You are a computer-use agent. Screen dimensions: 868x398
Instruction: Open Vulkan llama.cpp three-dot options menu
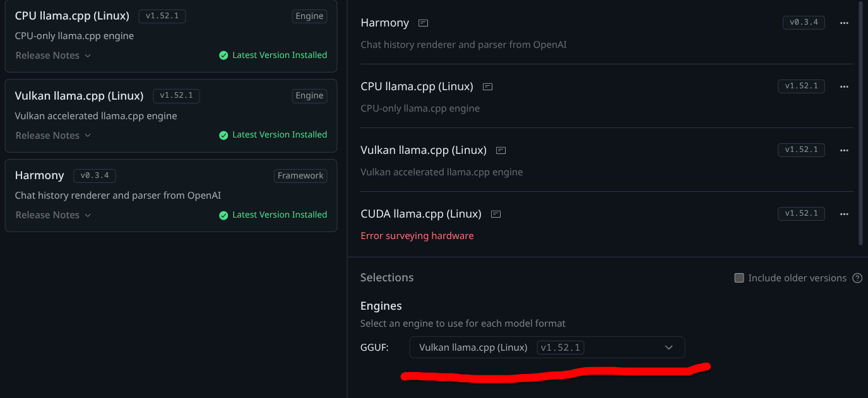click(844, 150)
